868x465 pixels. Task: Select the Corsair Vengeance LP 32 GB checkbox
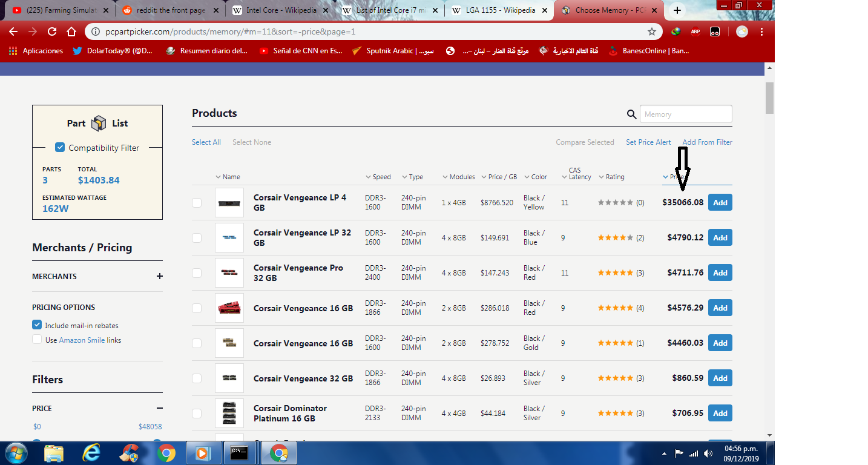197,238
